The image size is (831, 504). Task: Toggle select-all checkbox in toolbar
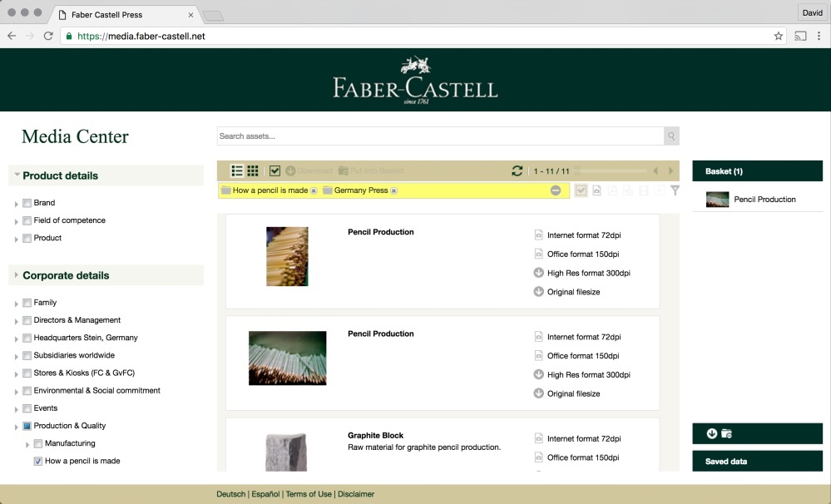275,170
